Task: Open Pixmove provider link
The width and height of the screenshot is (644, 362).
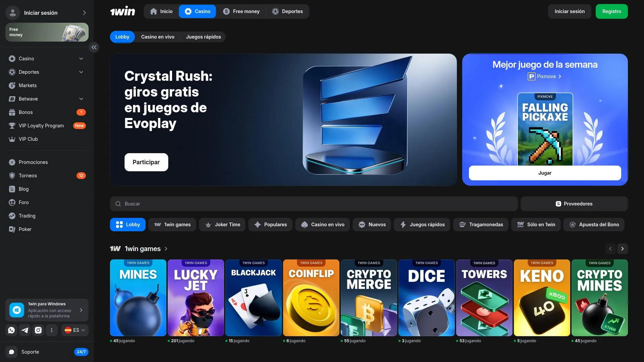Action: point(544,76)
